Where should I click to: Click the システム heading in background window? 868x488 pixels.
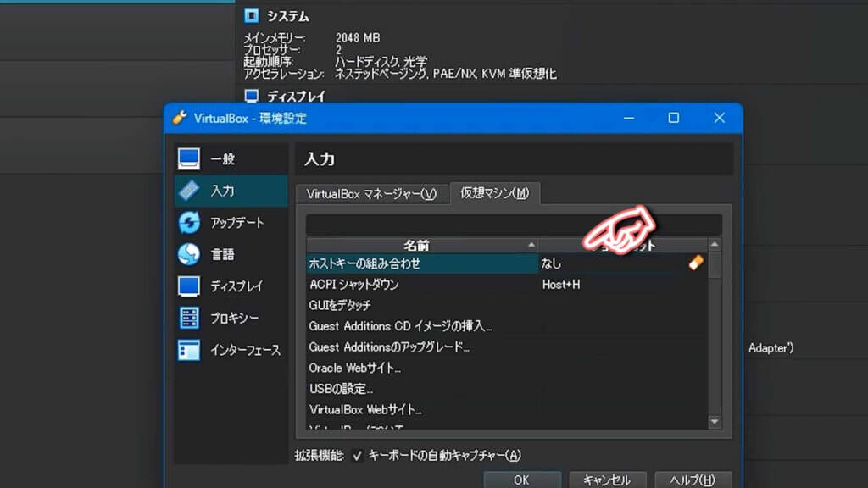288,17
